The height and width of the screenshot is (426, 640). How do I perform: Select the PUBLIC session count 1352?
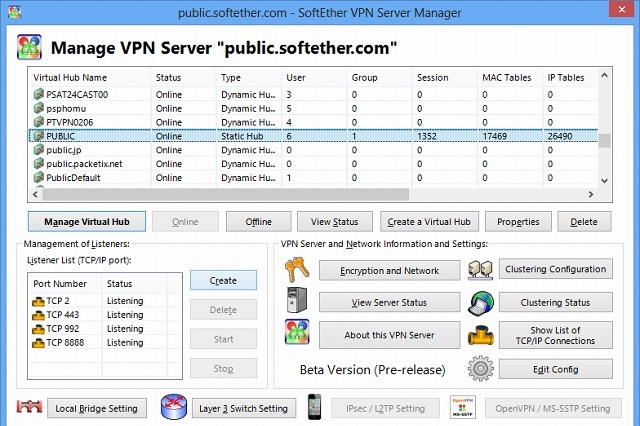(427, 136)
